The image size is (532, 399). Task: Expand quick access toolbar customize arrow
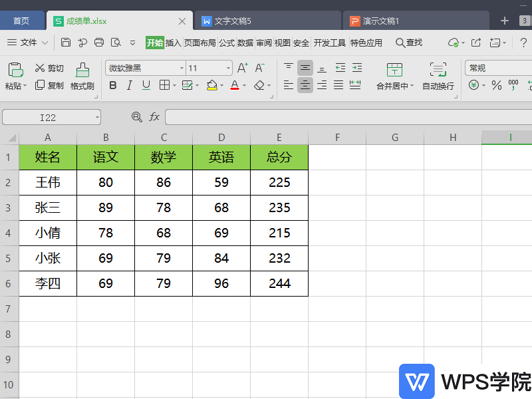click(x=132, y=43)
